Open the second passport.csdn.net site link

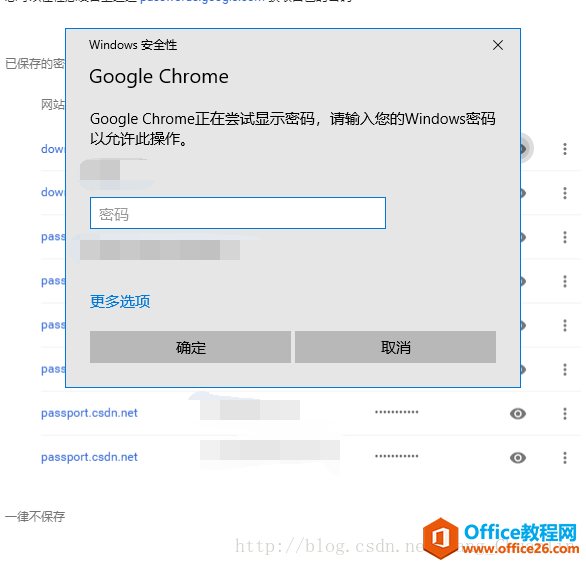coord(89,457)
